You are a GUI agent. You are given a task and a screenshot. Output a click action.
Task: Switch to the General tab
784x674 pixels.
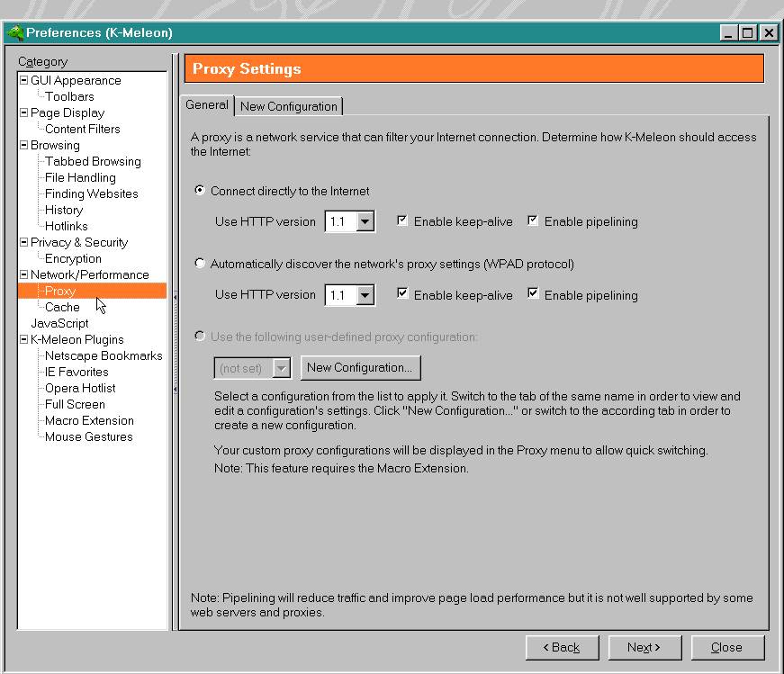(207, 105)
